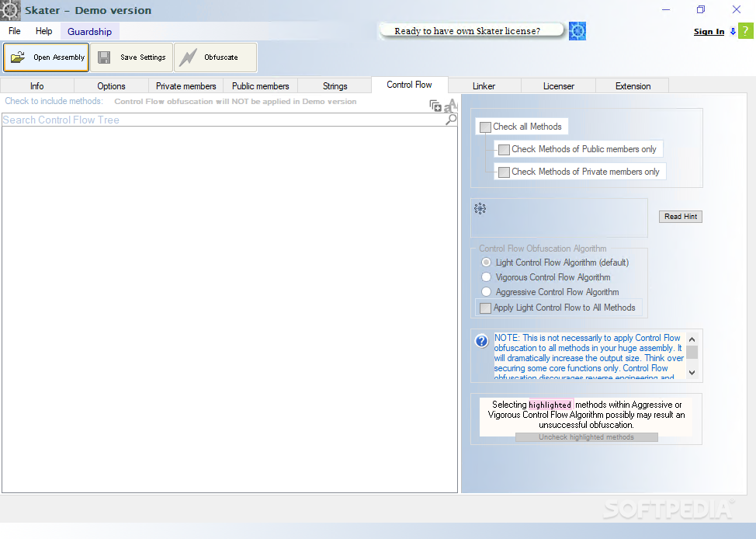Click the Demo version Control Flow warning text
The height and width of the screenshot is (539, 756).
235,101
